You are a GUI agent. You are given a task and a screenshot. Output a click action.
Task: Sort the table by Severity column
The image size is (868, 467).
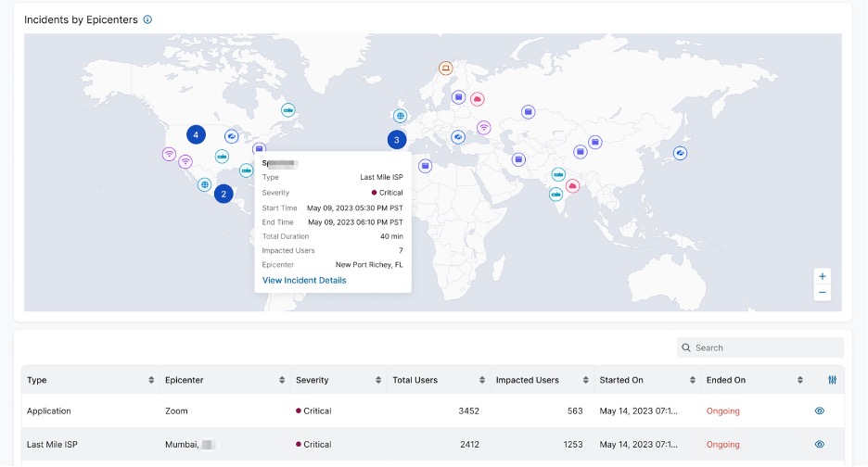click(378, 381)
